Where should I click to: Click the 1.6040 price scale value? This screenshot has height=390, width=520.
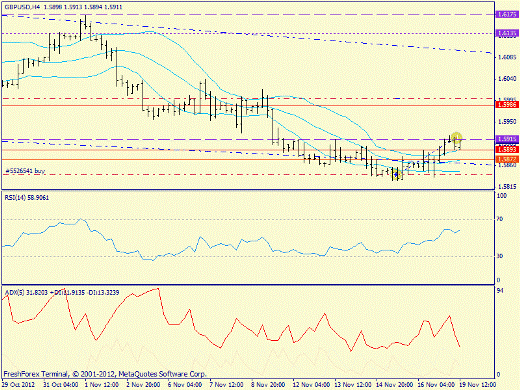pyautogui.click(x=507, y=79)
